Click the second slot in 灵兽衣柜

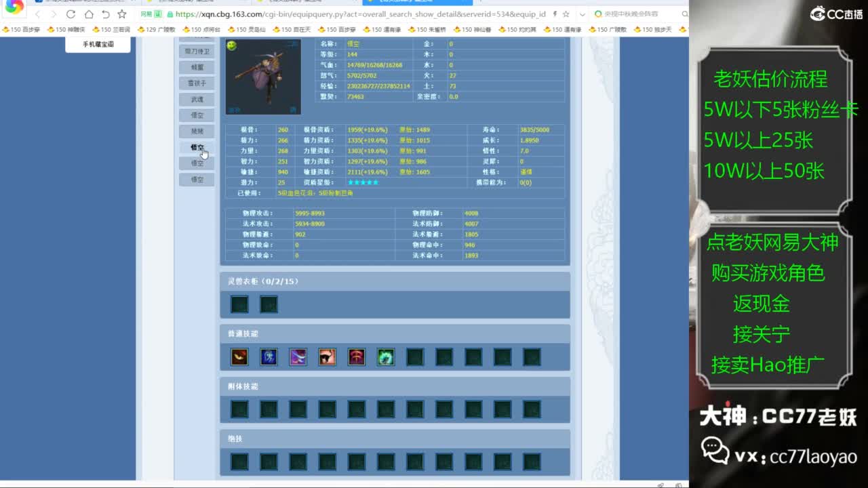click(269, 304)
